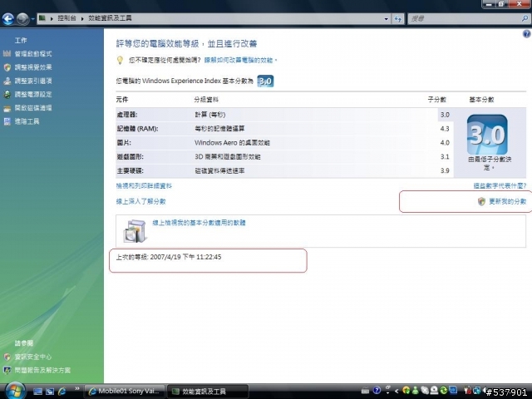
Task: Click 這些數字代表什麼? link
Action: pos(500,185)
